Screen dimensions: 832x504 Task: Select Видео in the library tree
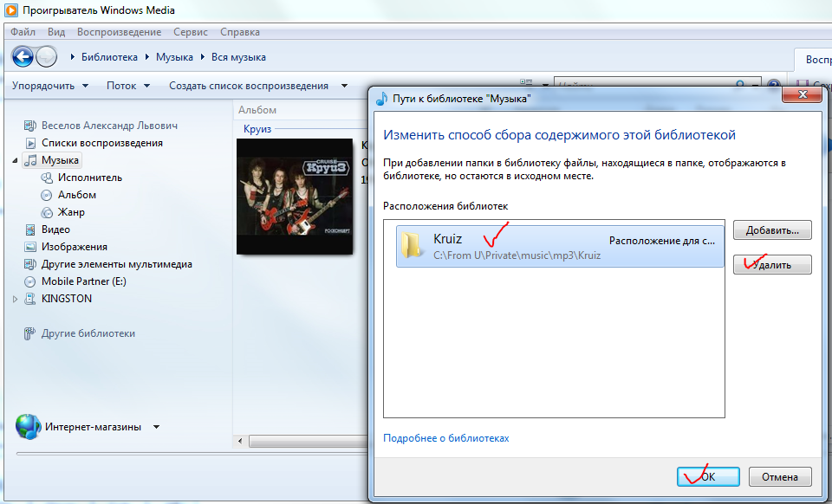point(55,229)
